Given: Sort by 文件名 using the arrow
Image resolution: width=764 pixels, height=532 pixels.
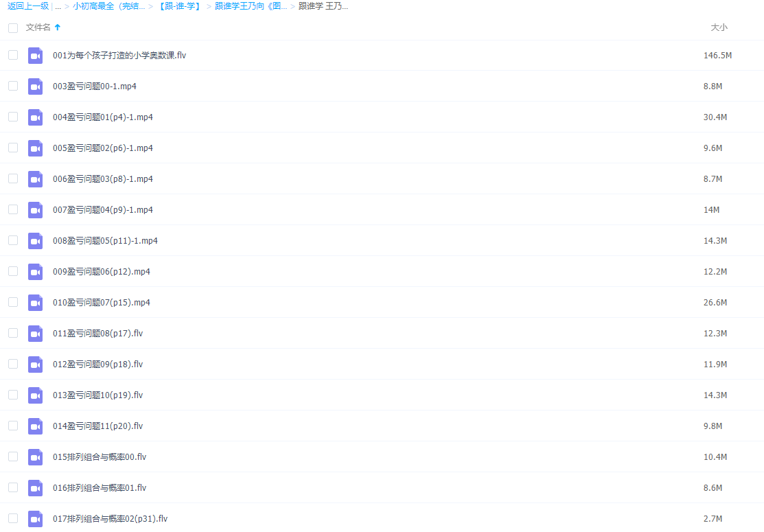Looking at the screenshot, I should click(58, 27).
